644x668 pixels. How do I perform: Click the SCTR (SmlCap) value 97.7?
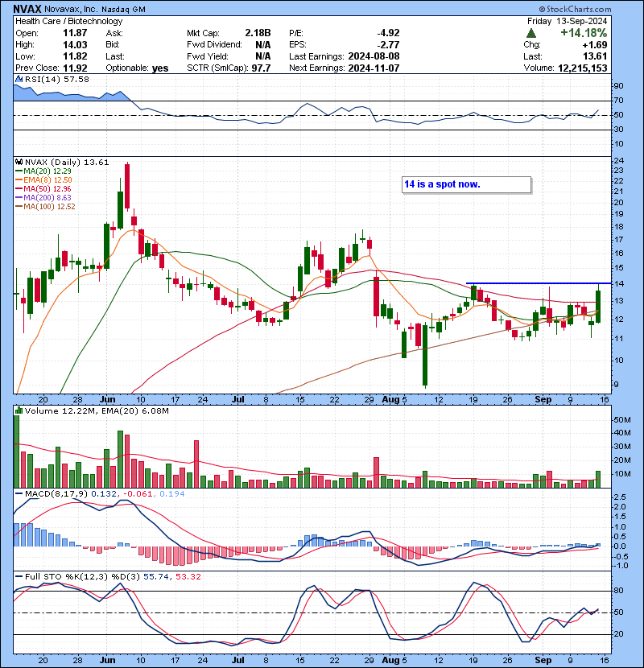[x=262, y=68]
